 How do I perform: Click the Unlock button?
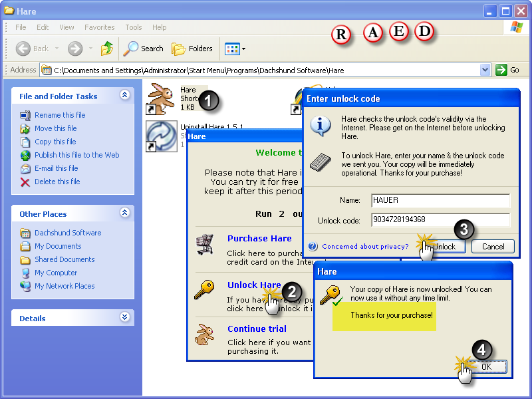point(444,247)
